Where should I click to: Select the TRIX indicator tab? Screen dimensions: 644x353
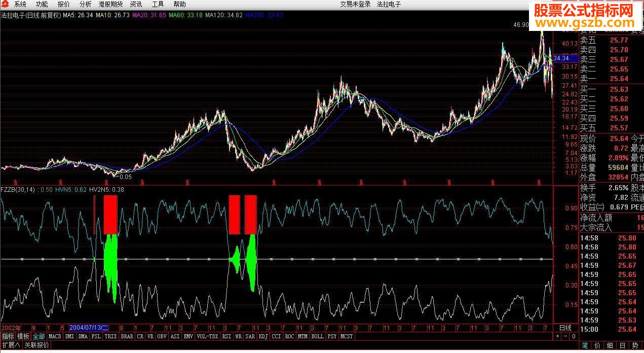[x=110, y=336]
